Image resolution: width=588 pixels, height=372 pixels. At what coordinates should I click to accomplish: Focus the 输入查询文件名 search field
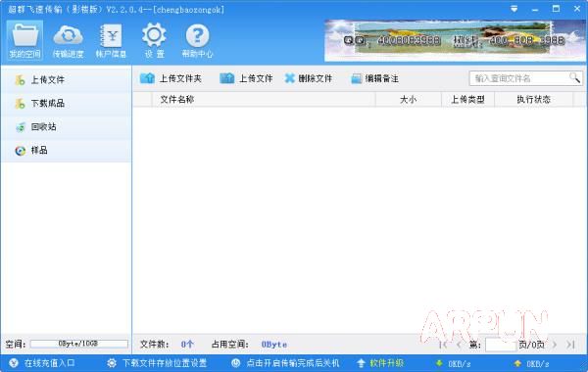(520, 78)
